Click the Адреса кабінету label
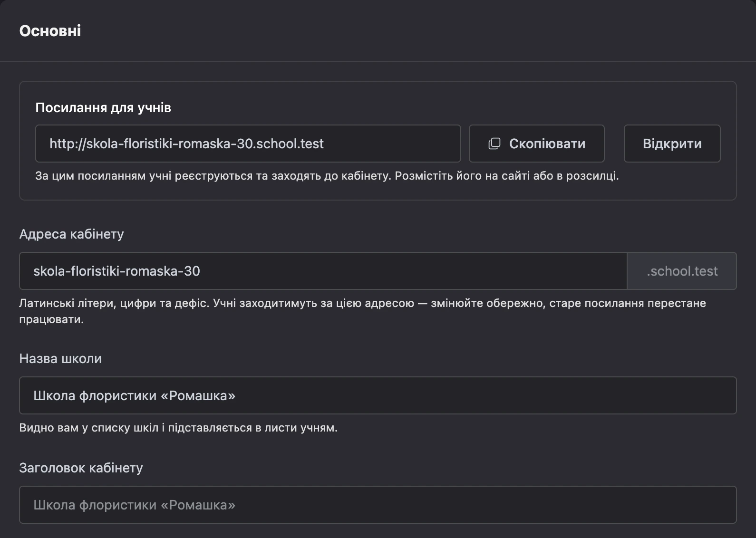756x538 pixels. 71,234
